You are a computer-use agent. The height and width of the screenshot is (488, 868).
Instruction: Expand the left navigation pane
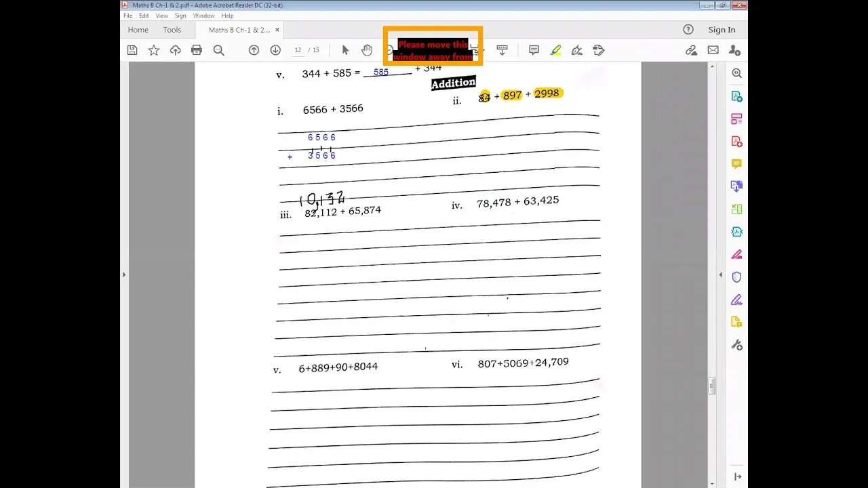coord(123,274)
